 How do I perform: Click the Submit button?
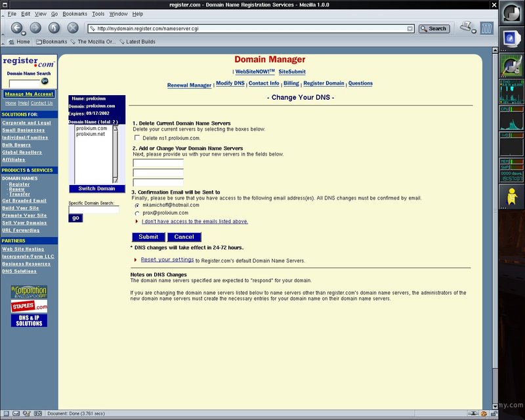click(x=148, y=237)
